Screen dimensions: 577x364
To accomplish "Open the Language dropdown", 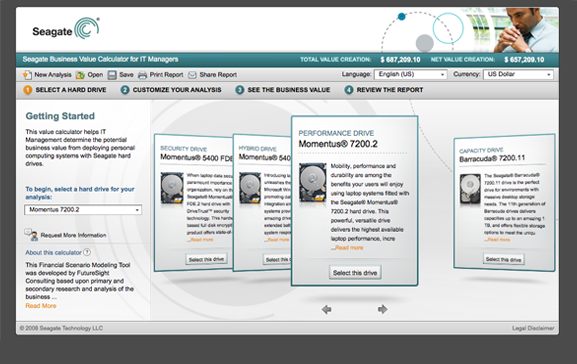I will click(x=410, y=74).
